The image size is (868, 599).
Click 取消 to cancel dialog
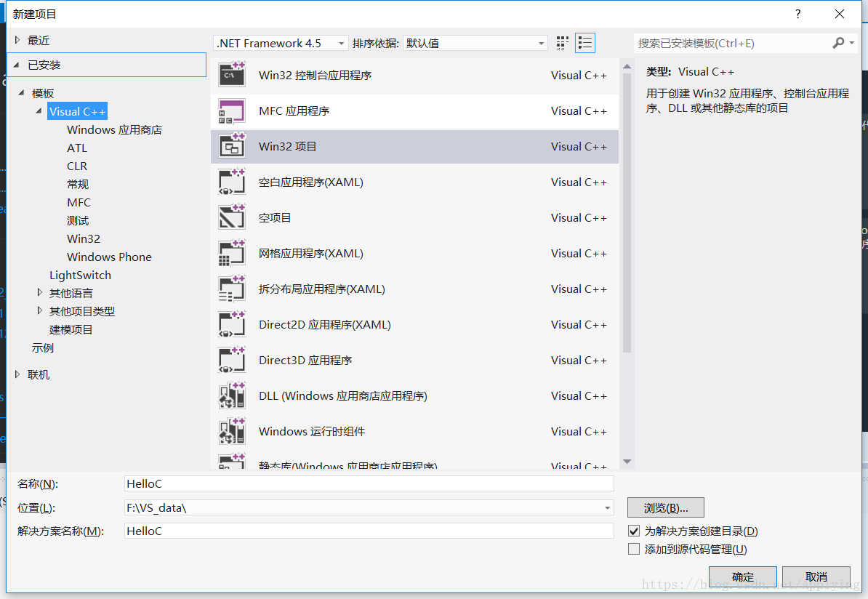[816, 577]
